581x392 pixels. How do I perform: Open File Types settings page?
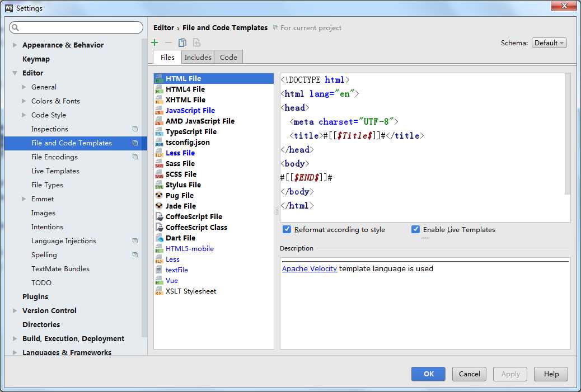(47, 185)
